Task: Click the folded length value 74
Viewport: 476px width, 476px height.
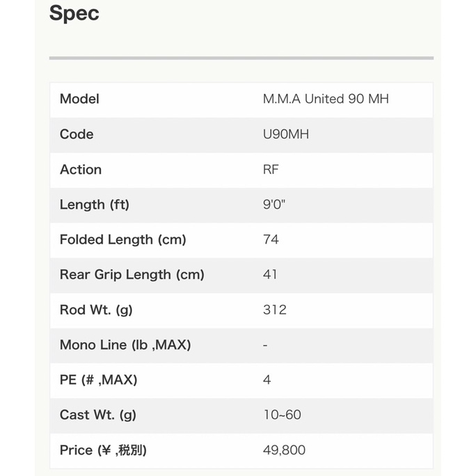Action: 271,239
